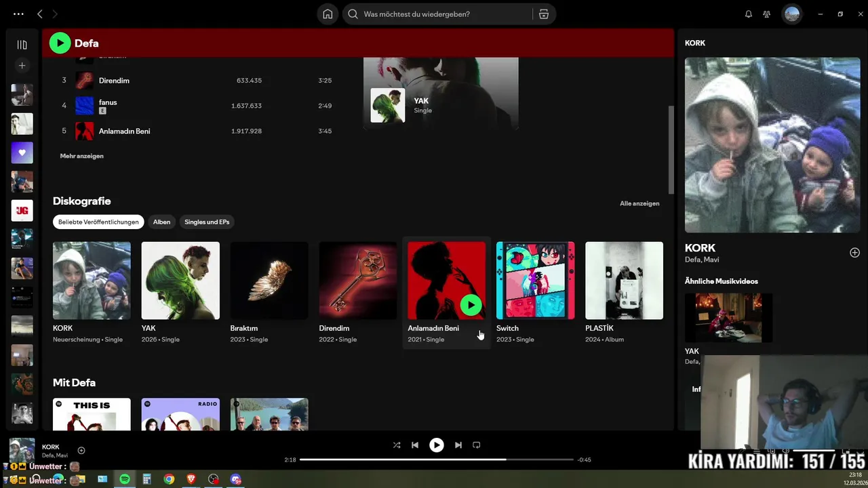The height and width of the screenshot is (488, 868).
Task: Open Google Chrome from the taskbar
Action: coord(169,479)
